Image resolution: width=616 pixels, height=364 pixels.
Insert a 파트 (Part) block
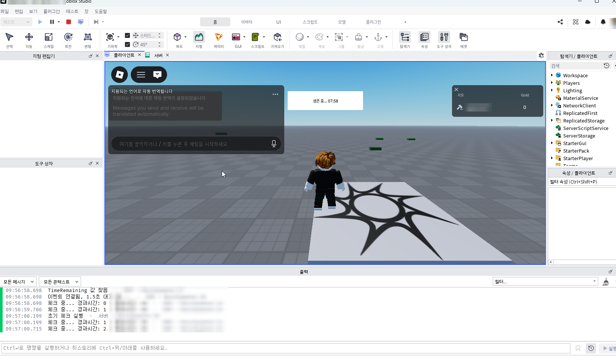point(178,40)
